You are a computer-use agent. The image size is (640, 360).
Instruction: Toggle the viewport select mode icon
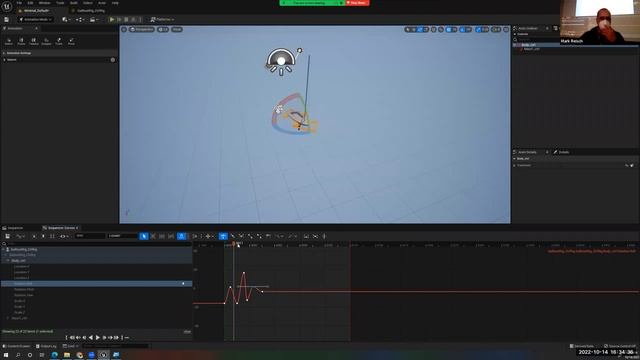pyautogui.click(x=407, y=29)
